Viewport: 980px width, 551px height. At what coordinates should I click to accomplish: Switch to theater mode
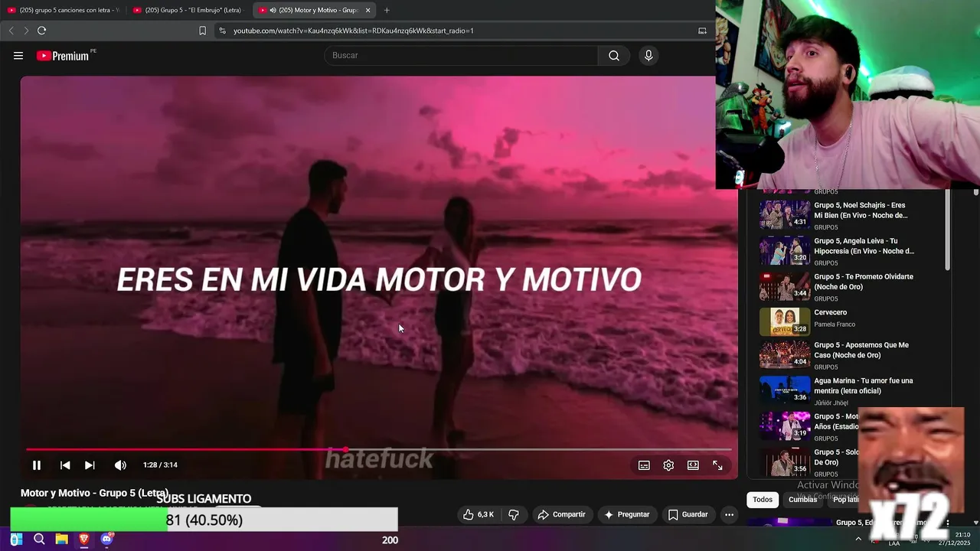coord(693,465)
